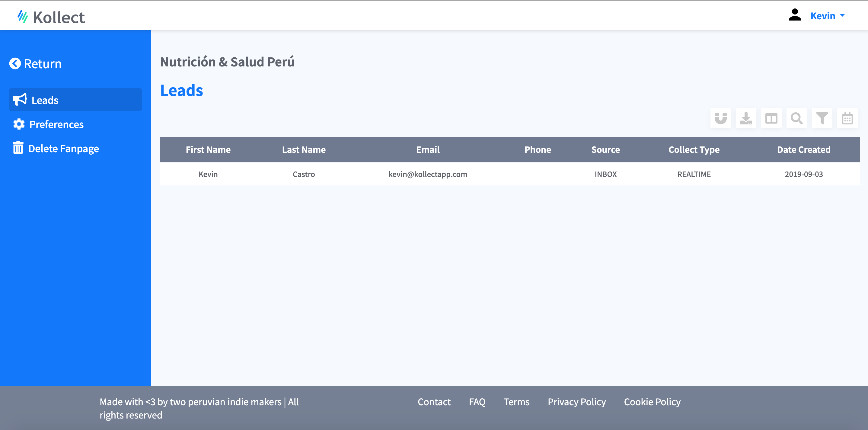This screenshot has width=868, height=430.
Task: Open the Privacy Policy link
Action: [576, 402]
